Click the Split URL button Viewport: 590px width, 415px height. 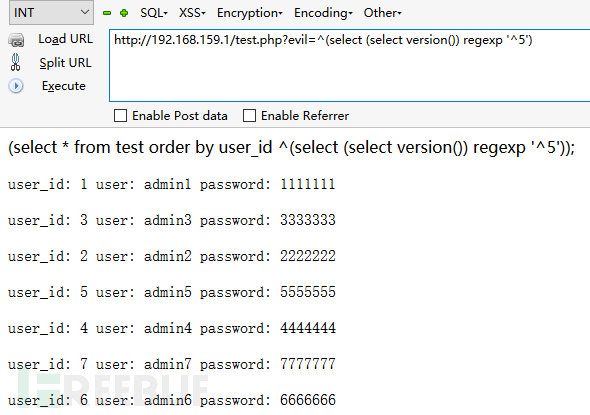point(65,63)
